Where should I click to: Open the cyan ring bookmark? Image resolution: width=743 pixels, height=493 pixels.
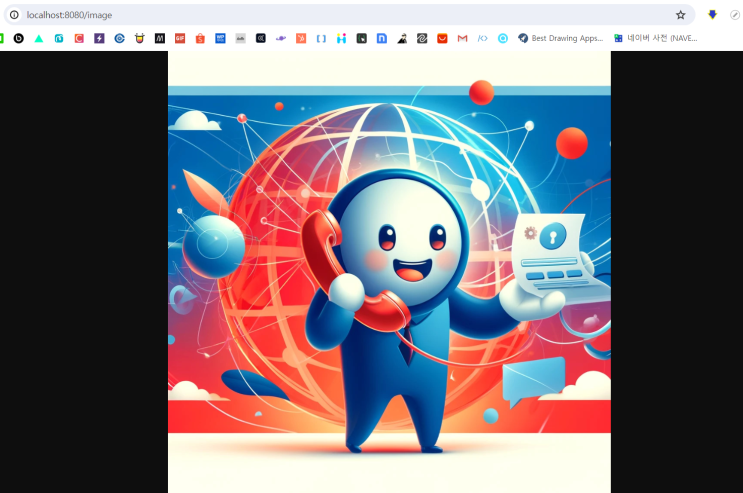point(503,38)
